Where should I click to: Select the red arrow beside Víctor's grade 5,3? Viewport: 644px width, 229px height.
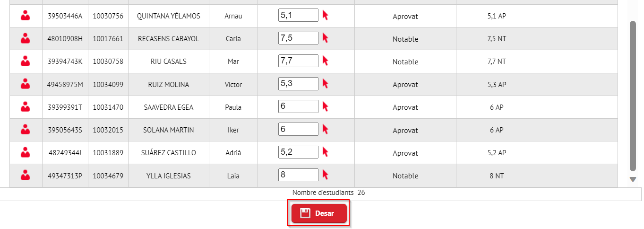coord(325,83)
